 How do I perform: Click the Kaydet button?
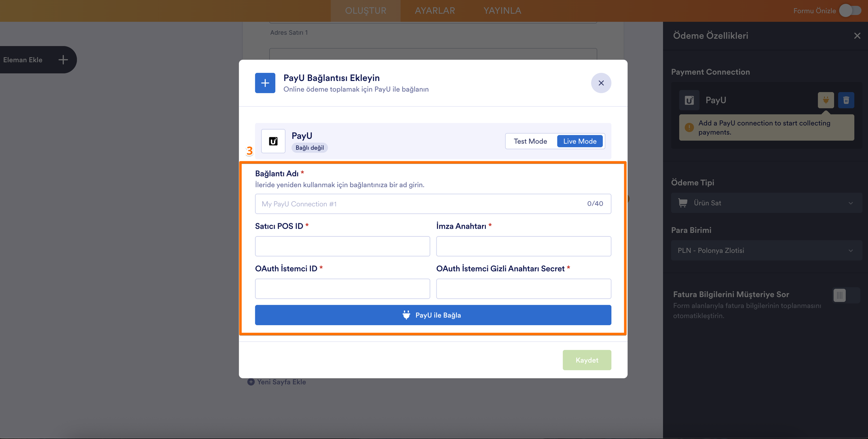click(x=587, y=360)
